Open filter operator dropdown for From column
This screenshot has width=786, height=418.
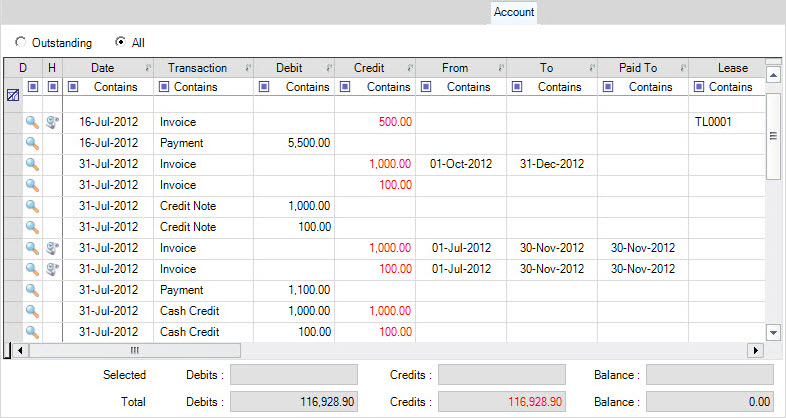[426, 87]
